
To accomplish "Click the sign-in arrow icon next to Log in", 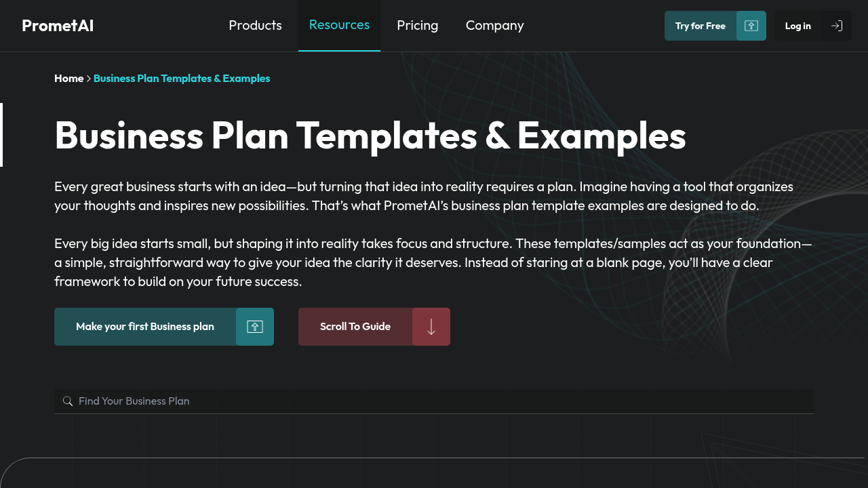I will coord(837,26).
